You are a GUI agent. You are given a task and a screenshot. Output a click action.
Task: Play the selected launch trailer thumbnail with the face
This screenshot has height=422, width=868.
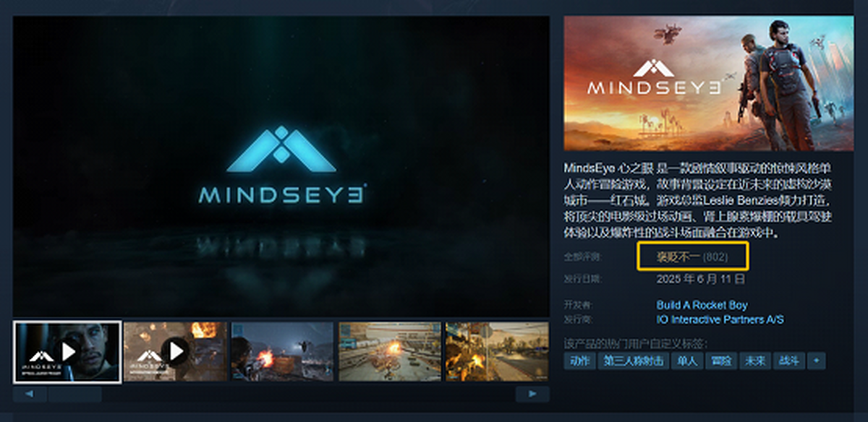coord(67,352)
